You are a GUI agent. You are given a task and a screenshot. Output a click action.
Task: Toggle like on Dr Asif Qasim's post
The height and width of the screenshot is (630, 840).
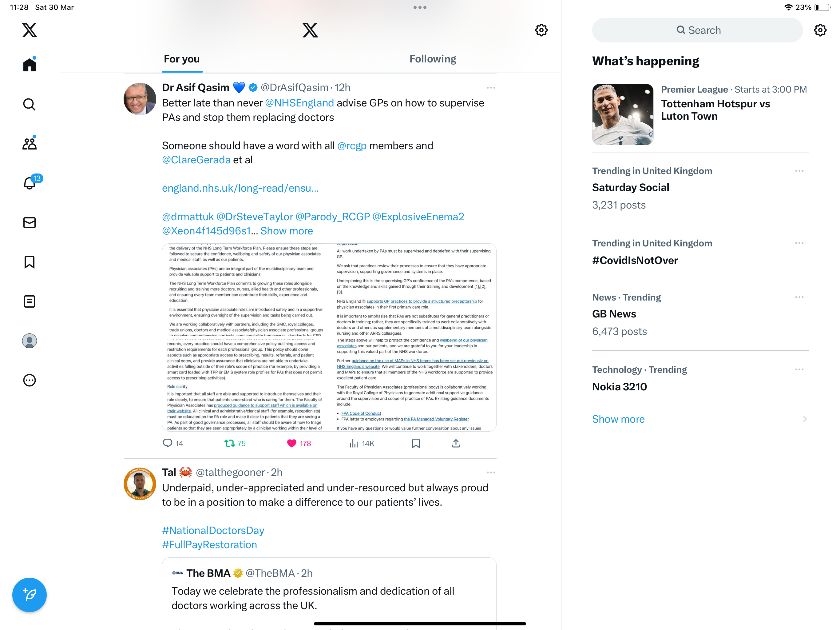(299, 444)
